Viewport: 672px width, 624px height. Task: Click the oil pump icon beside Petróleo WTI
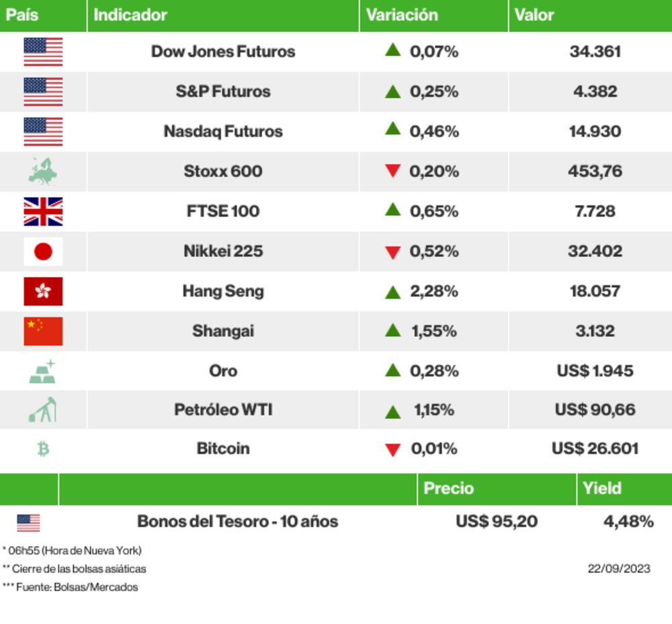click(x=42, y=409)
